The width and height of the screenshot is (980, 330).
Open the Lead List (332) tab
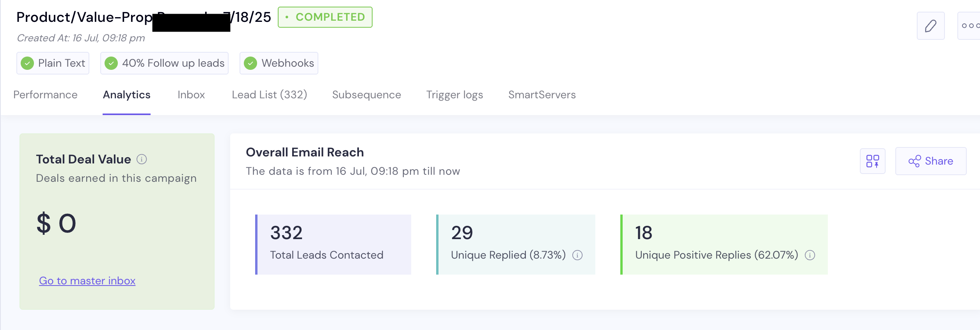point(269,95)
